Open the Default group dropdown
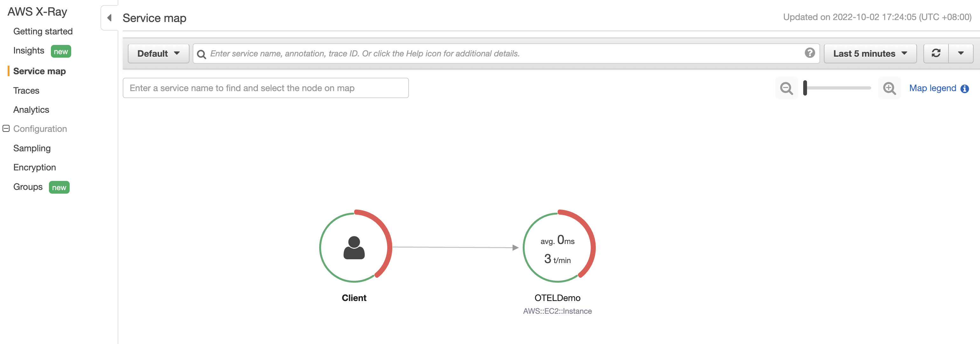The height and width of the screenshot is (344, 980). tap(158, 53)
